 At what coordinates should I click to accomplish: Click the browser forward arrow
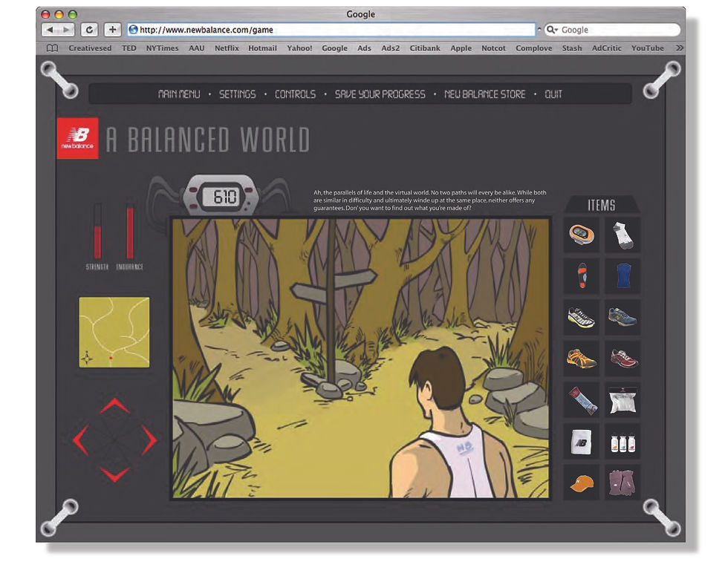pyautogui.click(x=66, y=30)
